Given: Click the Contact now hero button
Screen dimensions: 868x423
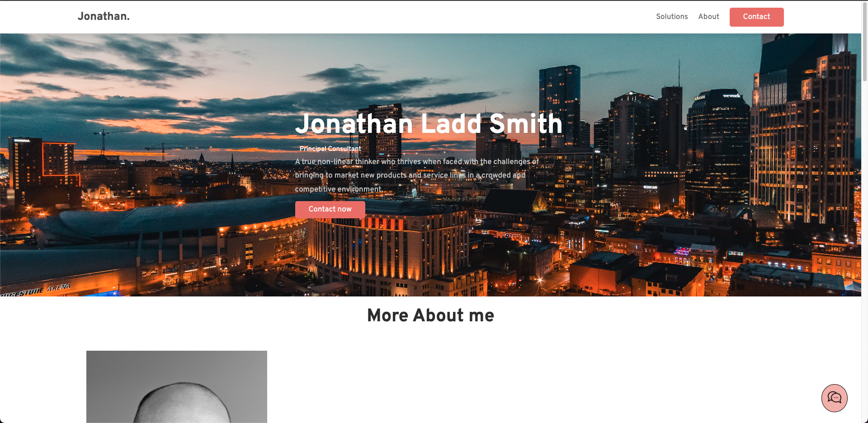Looking at the screenshot, I should pyautogui.click(x=330, y=209).
